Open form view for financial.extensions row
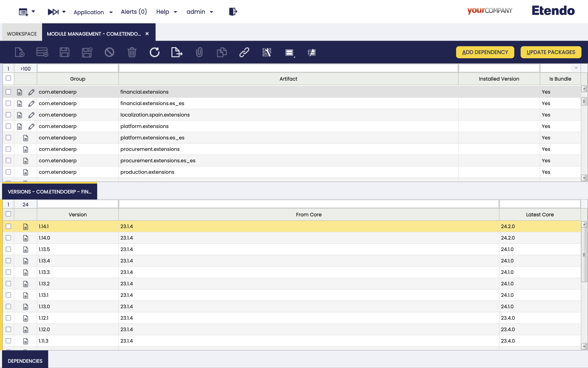Viewport: 588px width, 368px height. [x=19, y=92]
